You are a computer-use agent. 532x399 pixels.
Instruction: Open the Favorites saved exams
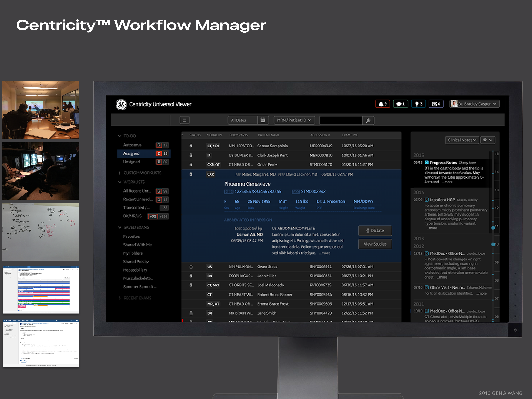click(x=131, y=236)
